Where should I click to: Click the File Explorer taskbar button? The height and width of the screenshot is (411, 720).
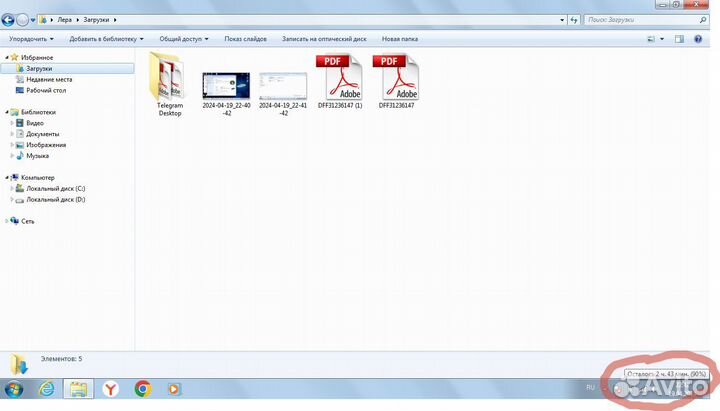coord(79,389)
